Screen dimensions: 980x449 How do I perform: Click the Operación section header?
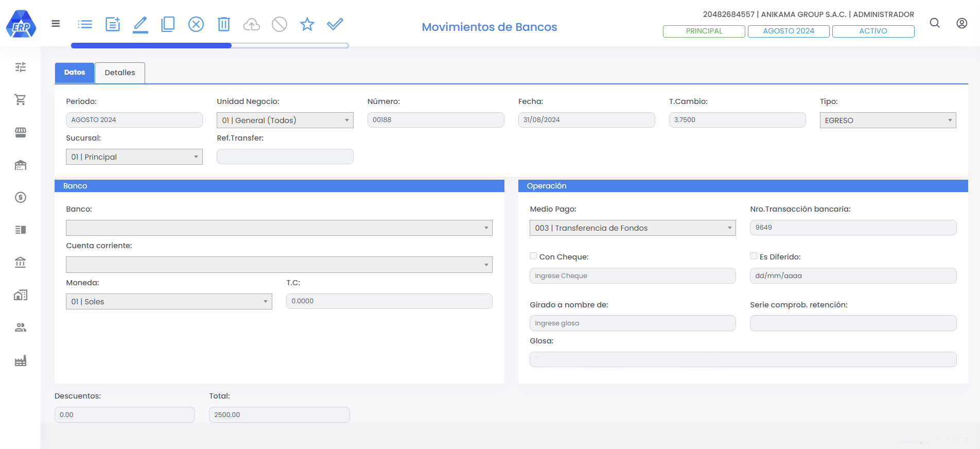(743, 186)
